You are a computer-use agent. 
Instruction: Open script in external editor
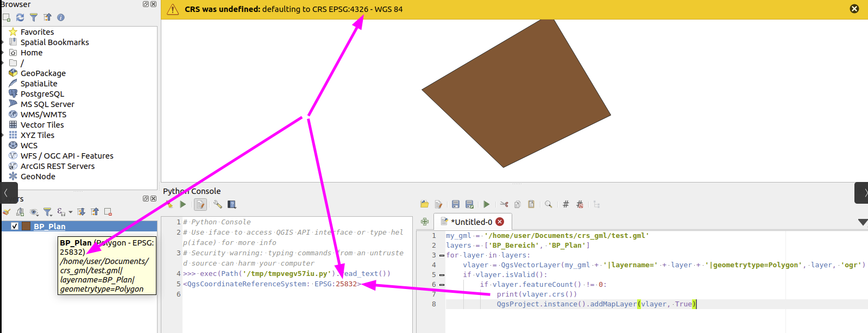click(x=438, y=204)
